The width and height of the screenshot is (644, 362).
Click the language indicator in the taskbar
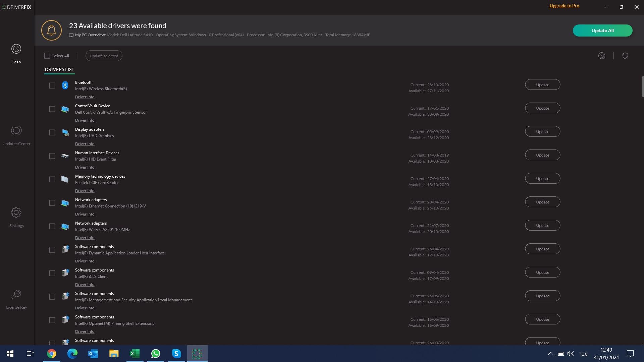584,354
